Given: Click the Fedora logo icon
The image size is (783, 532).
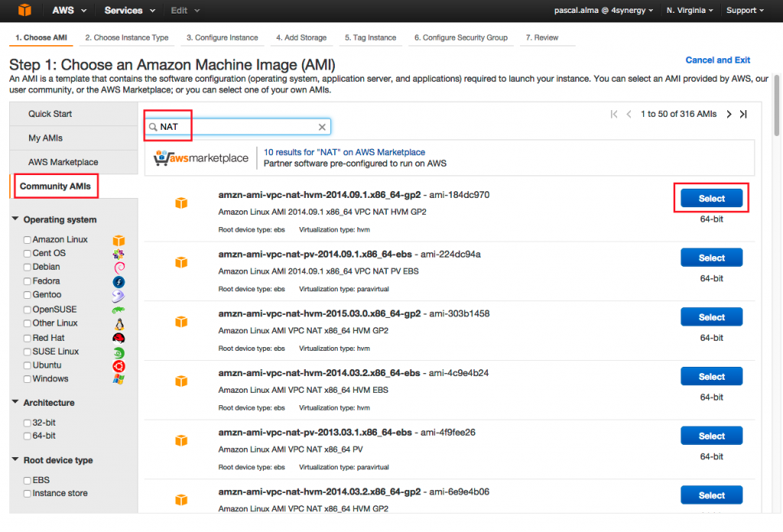Looking at the screenshot, I should point(119,282).
